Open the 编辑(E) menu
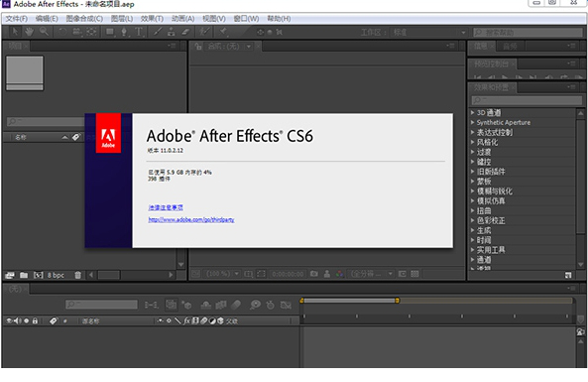The height and width of the screenshot is (382, 588). pyautogui.click(x=47, y=19)
